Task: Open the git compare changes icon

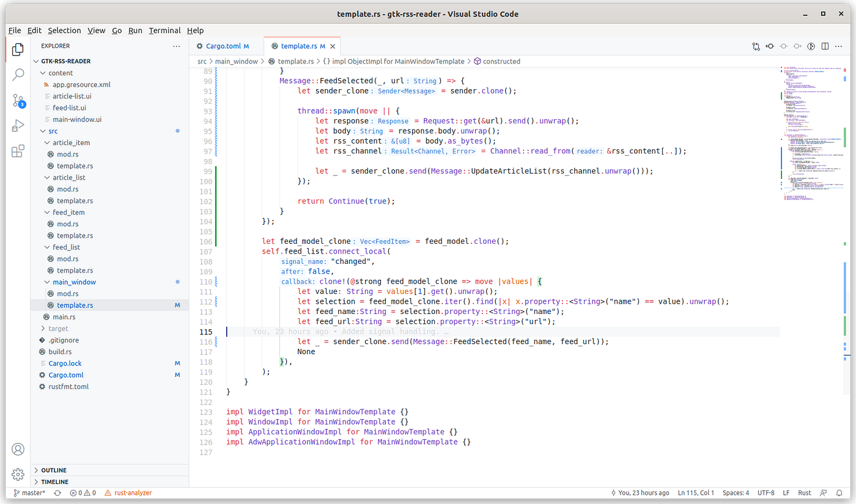Action: click(755, 46)
